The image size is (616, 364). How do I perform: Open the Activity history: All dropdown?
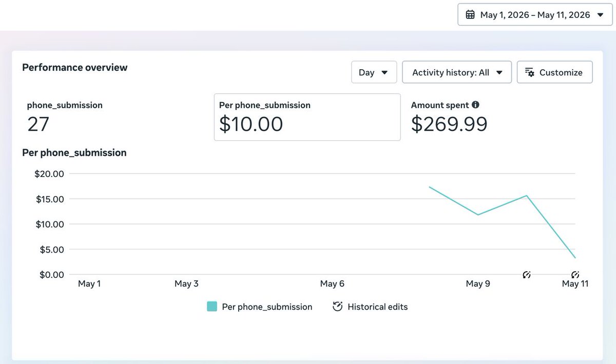point(457,72)
